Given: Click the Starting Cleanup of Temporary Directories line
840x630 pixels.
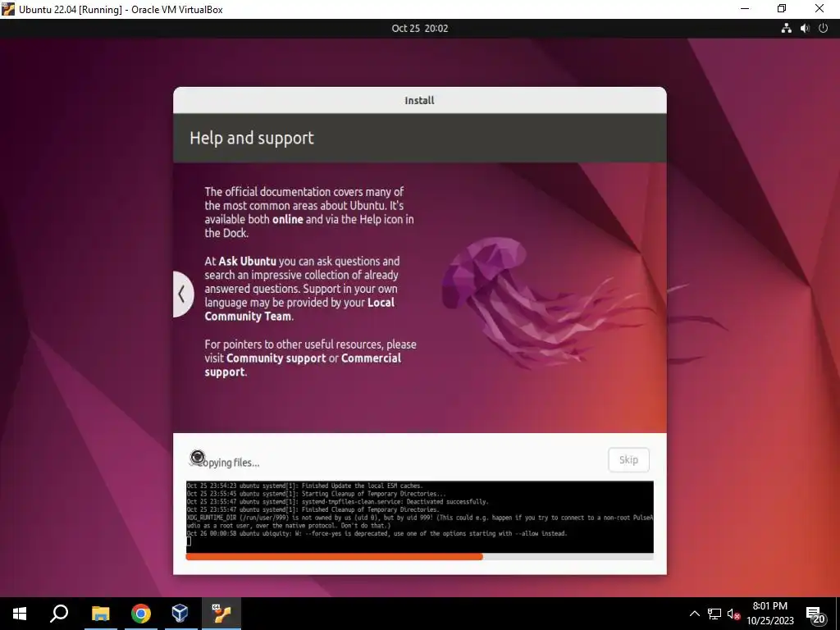Looking at the screenshot, I should [x=316, y=494].
